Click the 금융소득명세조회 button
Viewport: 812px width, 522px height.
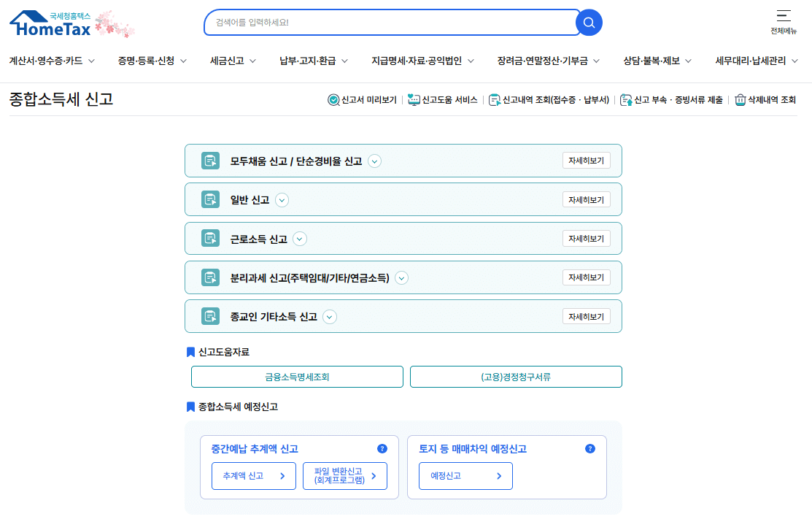tap(297, 377)
